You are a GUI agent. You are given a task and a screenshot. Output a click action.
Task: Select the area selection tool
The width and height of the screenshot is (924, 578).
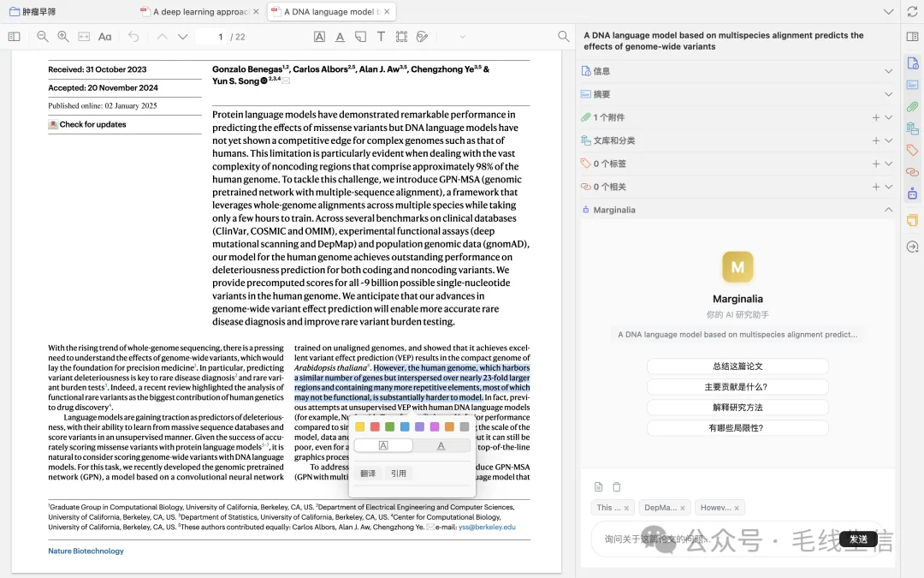[401, 37]
